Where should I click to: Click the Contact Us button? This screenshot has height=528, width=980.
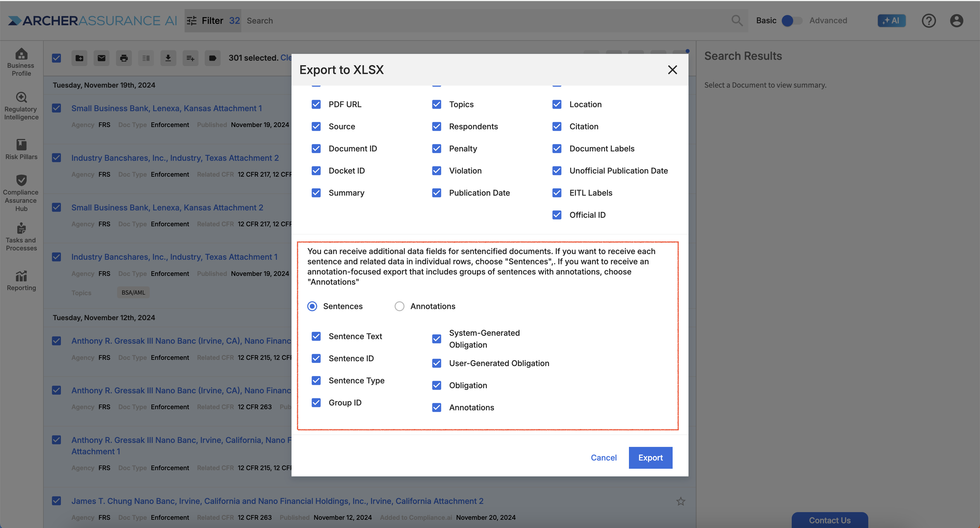pyautogui.click(x=829, y=520)
